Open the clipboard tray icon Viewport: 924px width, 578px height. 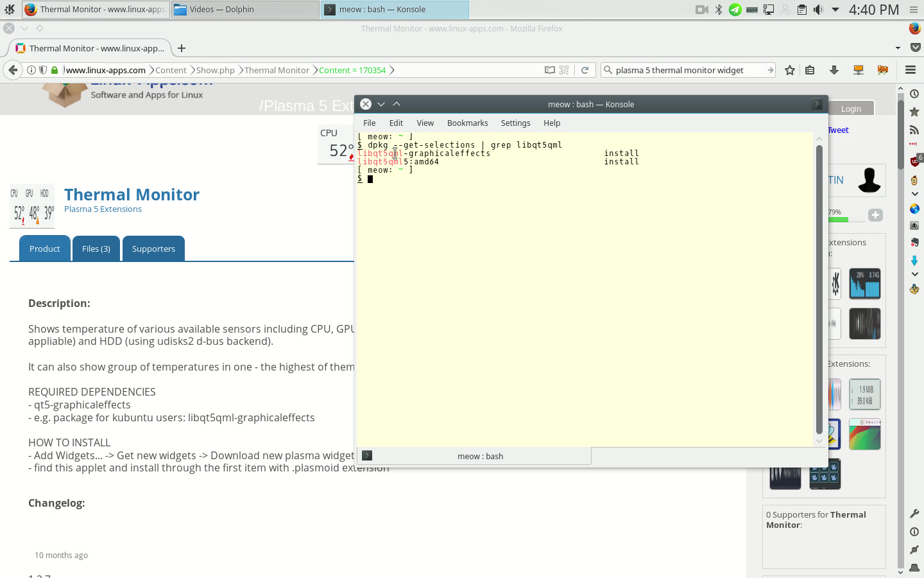pyautogui.click(x=802, y=10)
